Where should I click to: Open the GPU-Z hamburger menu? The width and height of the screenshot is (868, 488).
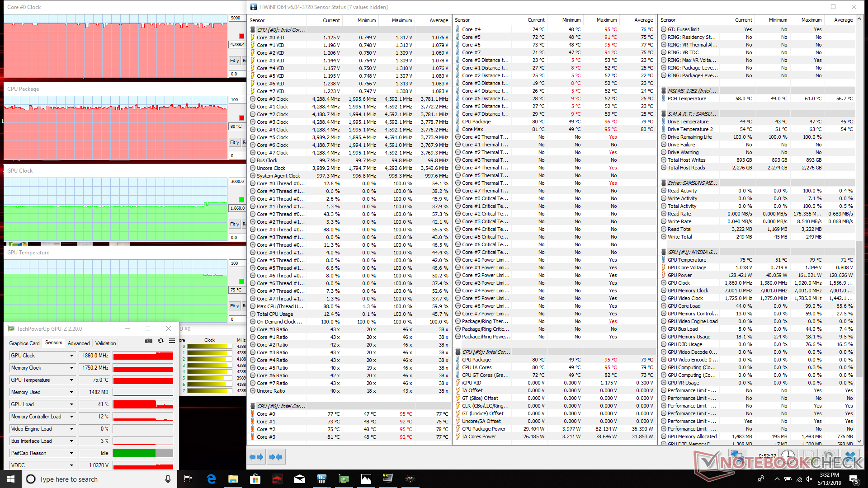coord(172,341)
